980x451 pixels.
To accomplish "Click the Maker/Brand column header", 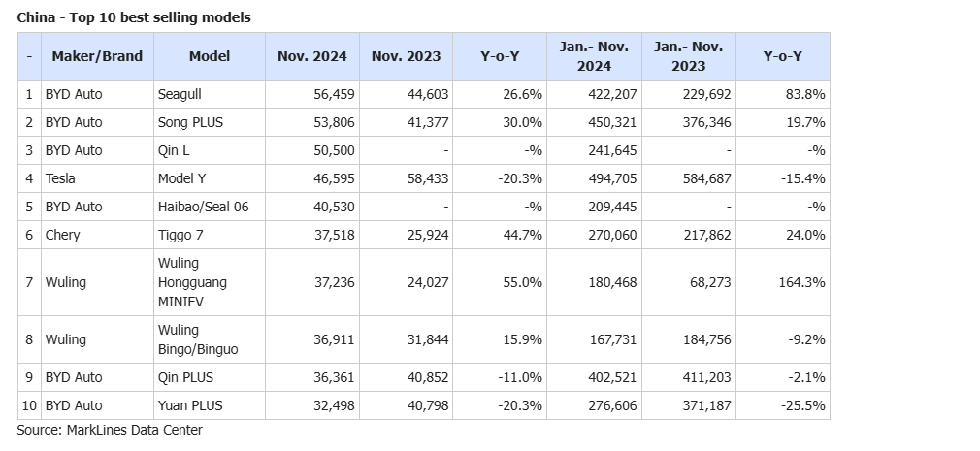I will (x=97, y=56).
